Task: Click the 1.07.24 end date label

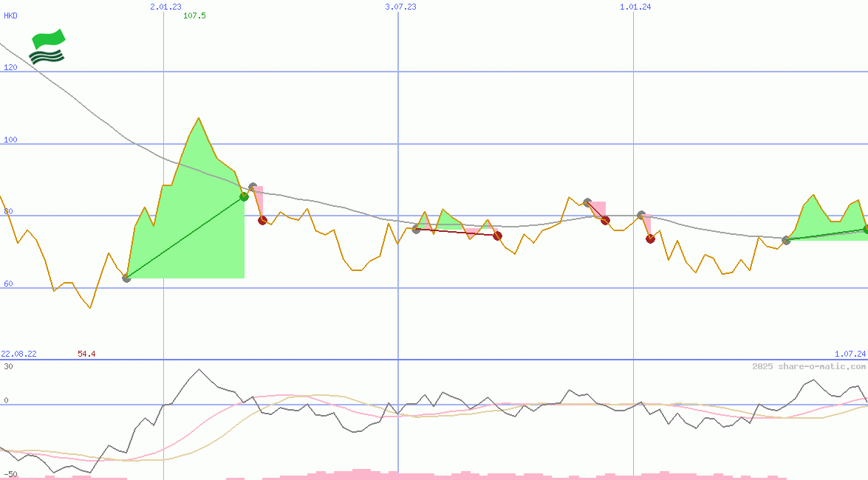Action: coord(850,354)
